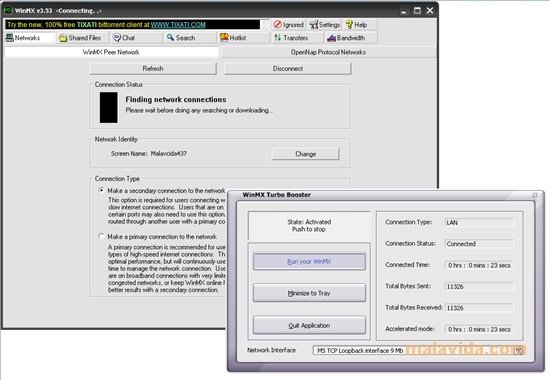Click the Turbo Booster window corner button
This screenshot has height=380, width=550.
tap(535, 195)
